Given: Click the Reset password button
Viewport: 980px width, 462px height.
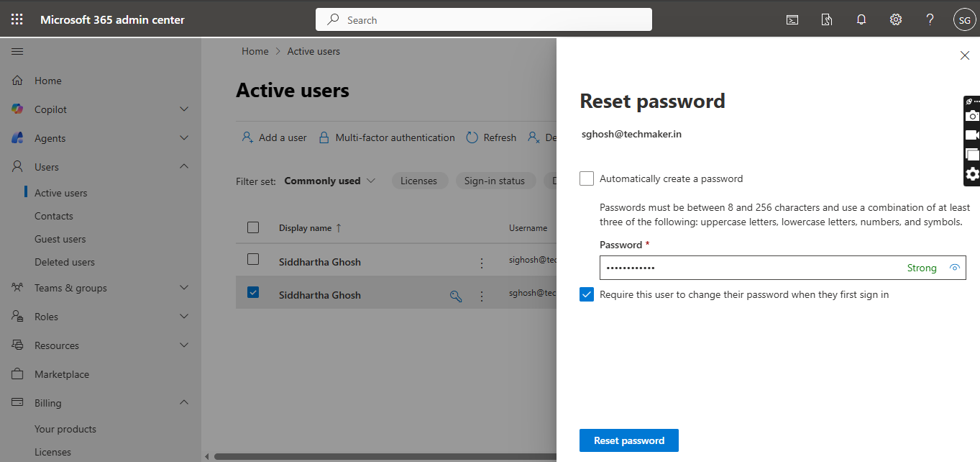Looking at the screenshot, I should pos(628,440).
